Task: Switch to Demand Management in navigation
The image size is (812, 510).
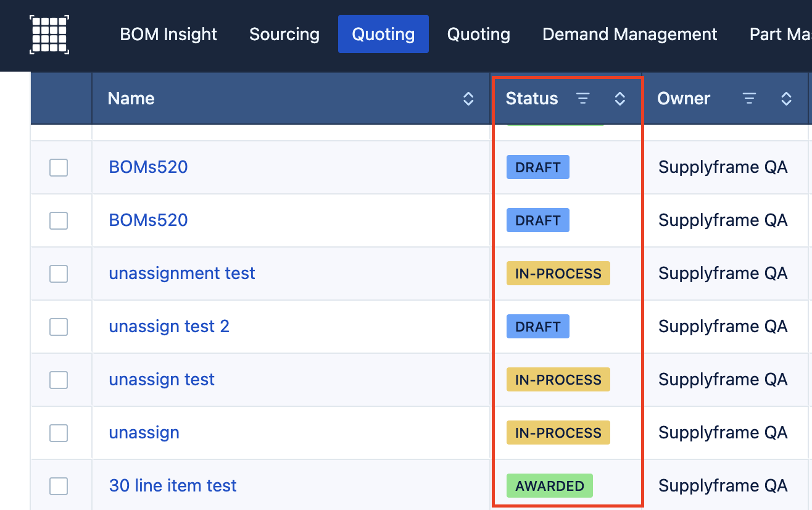Action: click(629, 35)
